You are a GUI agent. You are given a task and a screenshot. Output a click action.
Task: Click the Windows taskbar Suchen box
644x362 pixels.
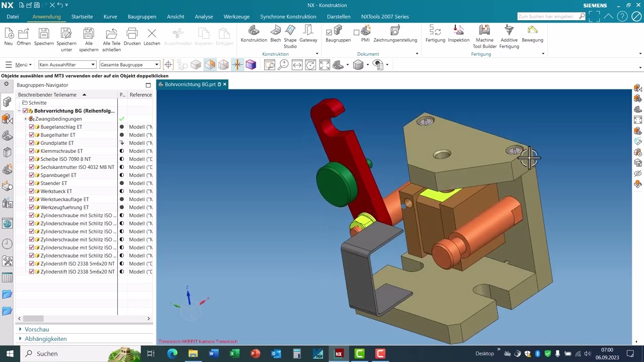[x=80, y=353]
